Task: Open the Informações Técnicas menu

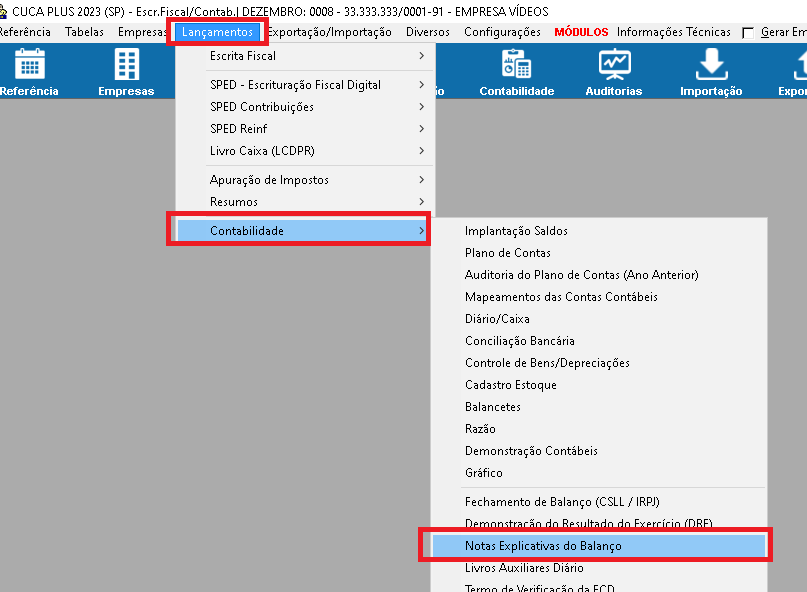Action: [x=674, y=32]
